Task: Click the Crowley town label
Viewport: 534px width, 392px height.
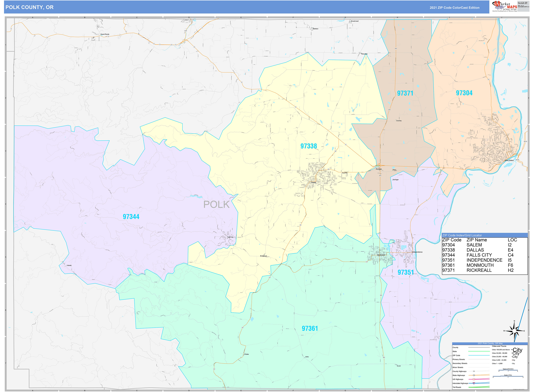Action: pyautogui.click(x=399, y=121)
